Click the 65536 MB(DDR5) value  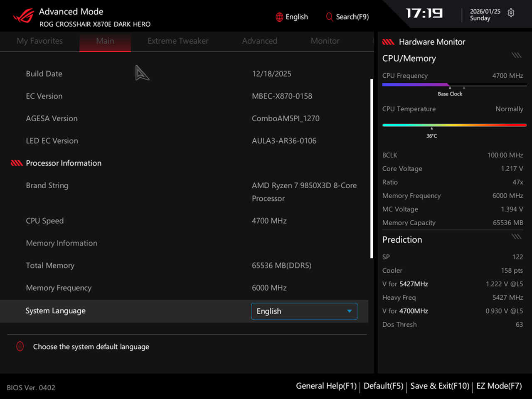(281, 266)
